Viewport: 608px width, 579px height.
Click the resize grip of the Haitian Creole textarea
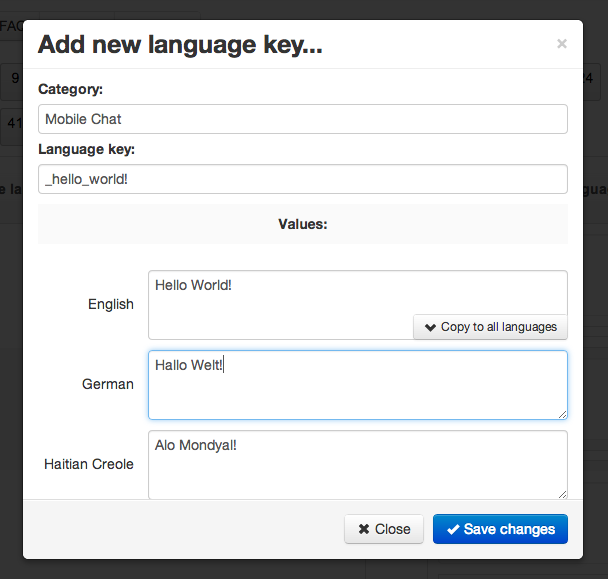click(562, 493)
